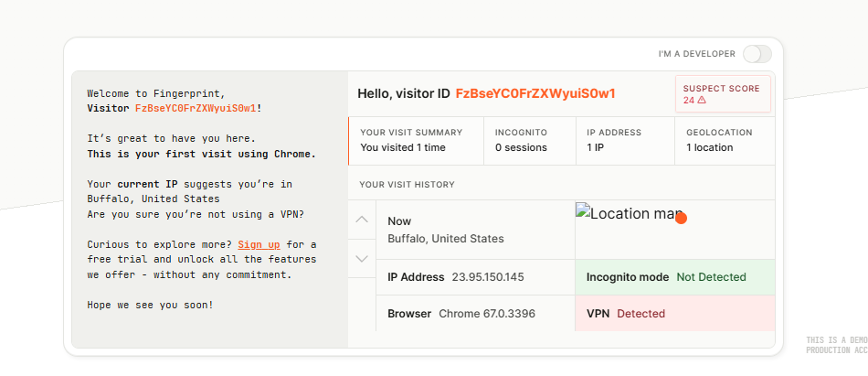Image resolution: width=868 pixels, height=376 pixels.
Task: Select the Your Visit Summary tab
Action: click(x=417, y=141)
